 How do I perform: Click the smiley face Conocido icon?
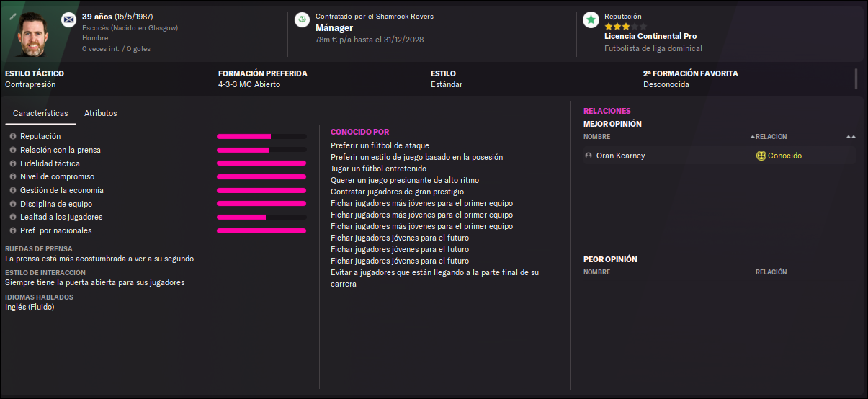(761, 156)
